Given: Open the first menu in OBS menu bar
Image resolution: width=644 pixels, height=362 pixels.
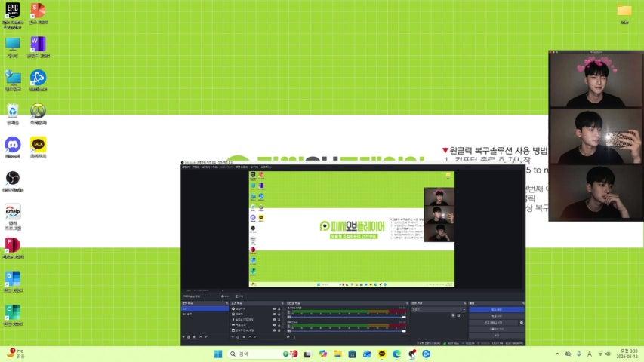Looking at the screenshot, I should click(x=185, y=167).
